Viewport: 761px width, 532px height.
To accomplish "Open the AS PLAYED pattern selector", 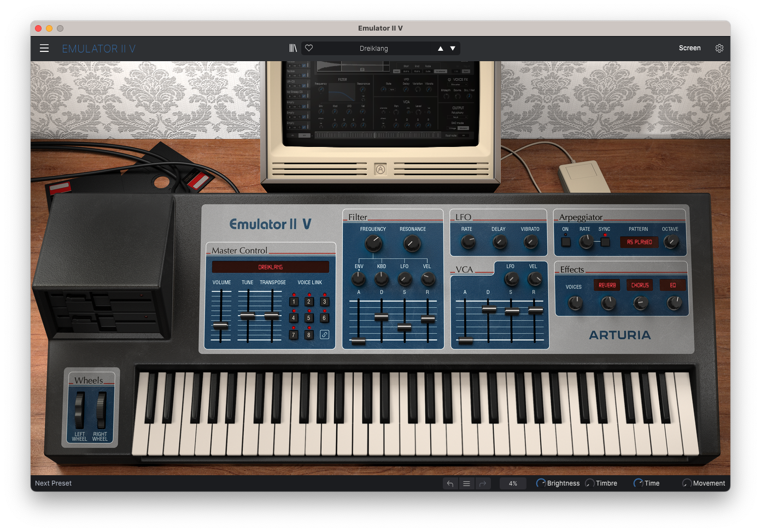I will point(639,242).
